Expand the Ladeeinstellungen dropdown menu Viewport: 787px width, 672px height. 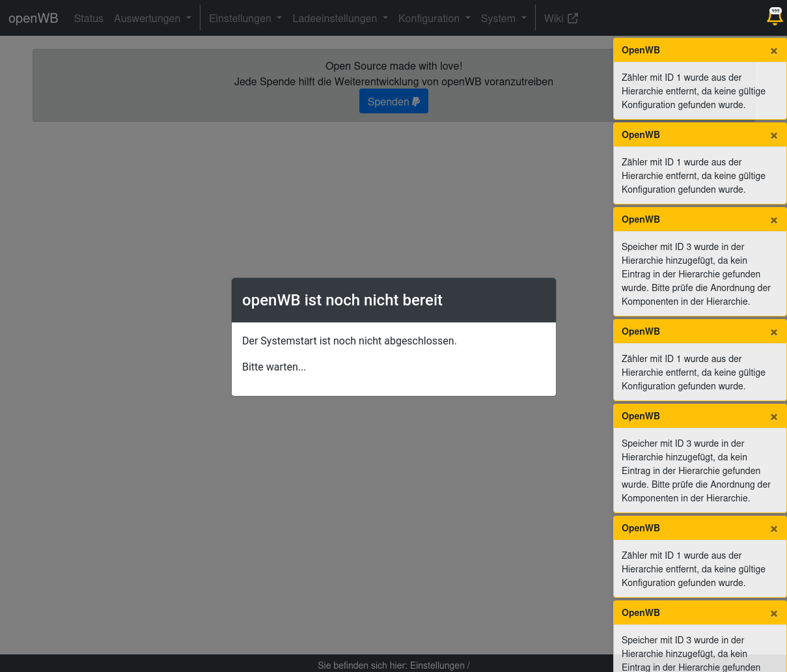pos(340,18)
